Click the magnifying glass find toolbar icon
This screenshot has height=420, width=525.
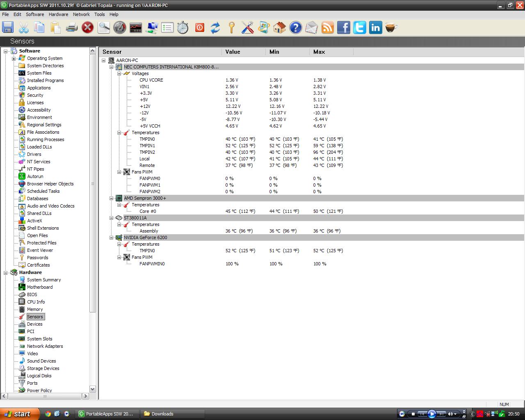coord(104,27)
